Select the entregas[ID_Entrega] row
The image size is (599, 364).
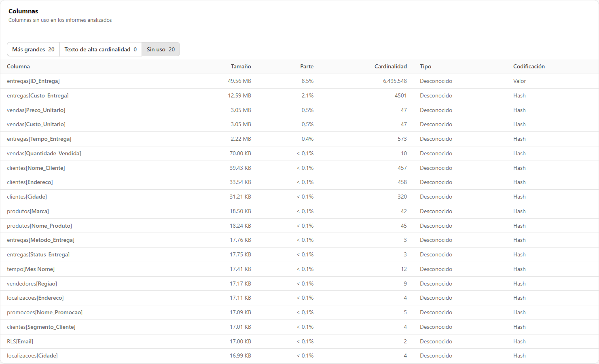tap(299, 81)
